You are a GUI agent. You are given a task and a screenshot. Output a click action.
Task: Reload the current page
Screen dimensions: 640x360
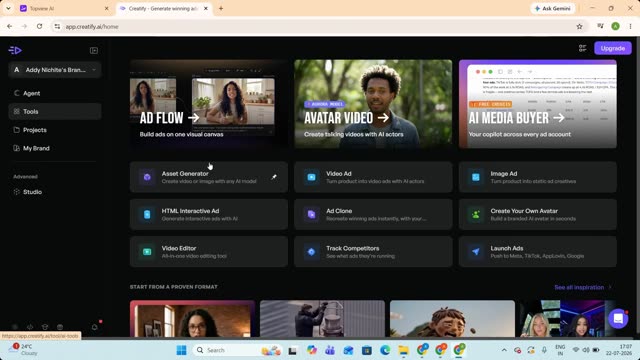click(39, 27)
